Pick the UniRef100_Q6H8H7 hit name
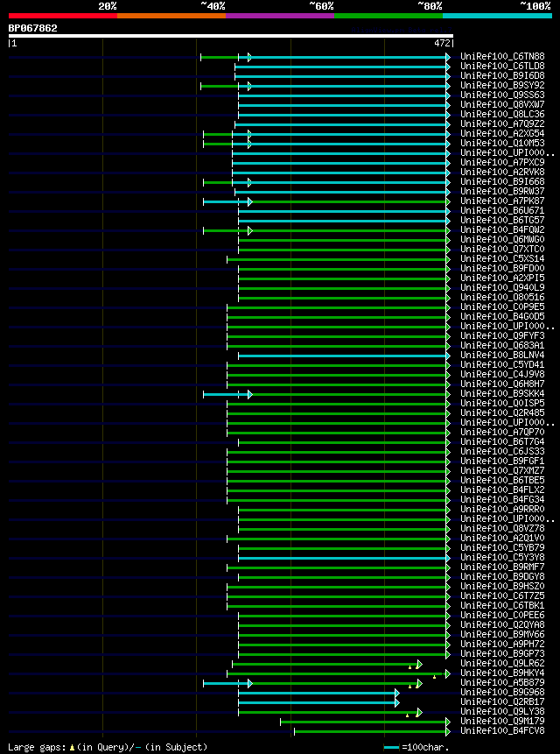The width and height of the screenshot is (560, 754). (x=502, y=384)
